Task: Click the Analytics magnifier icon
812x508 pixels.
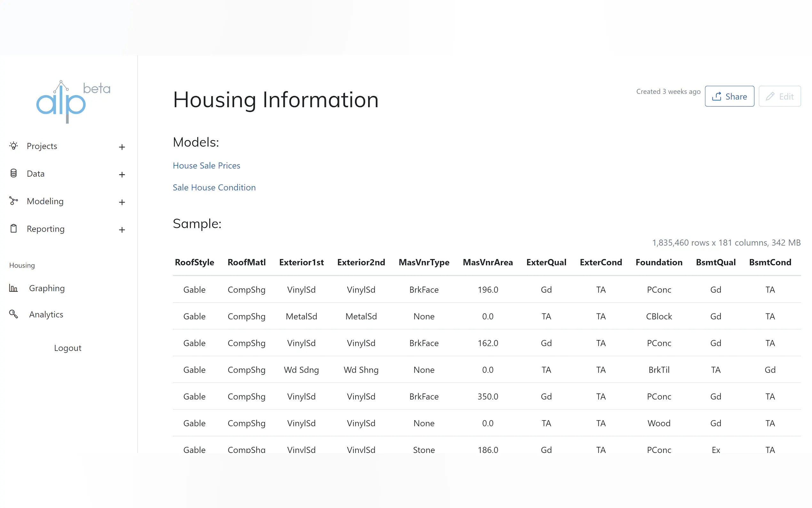Action: tap(13, 314)
